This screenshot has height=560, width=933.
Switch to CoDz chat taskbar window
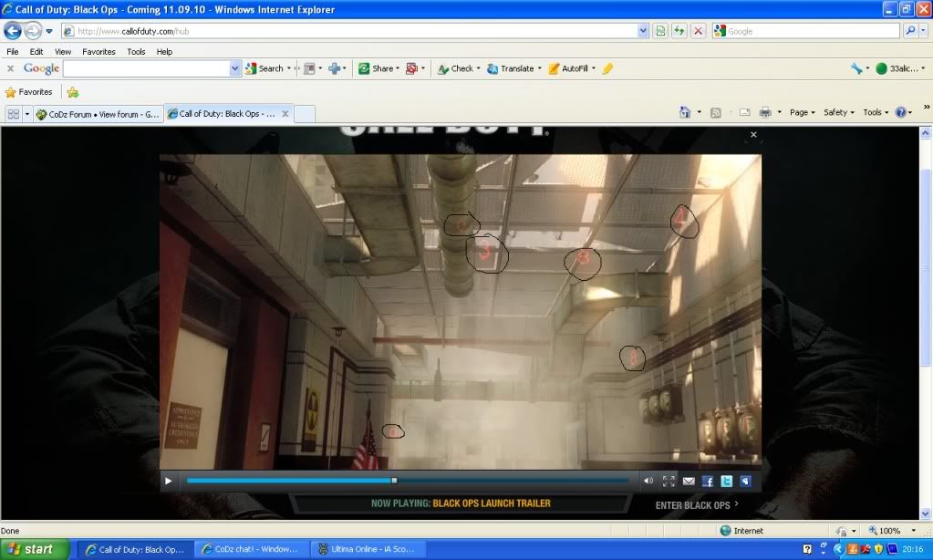tap(253, 549)
